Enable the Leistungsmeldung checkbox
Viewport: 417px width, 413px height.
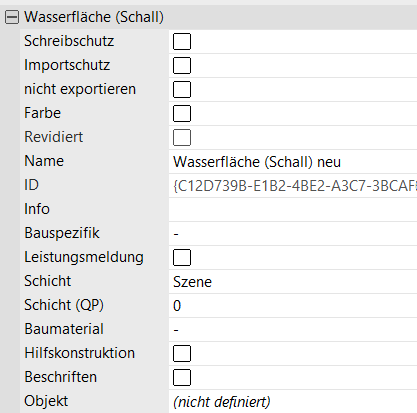pyautogui.click(x=182, y=257)
